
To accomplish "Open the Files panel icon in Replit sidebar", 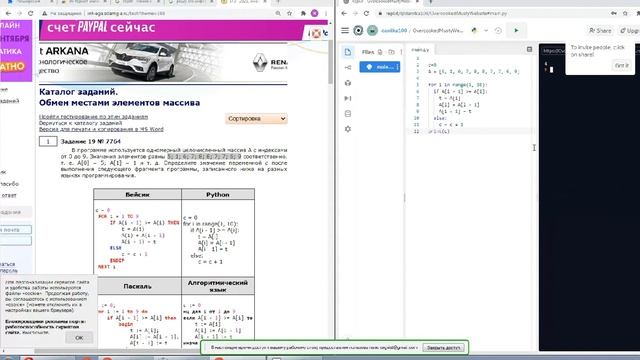I will click(348, 52).
